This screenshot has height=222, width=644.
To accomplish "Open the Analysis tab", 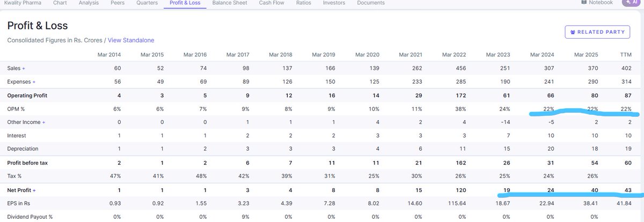I will [89, 3].
